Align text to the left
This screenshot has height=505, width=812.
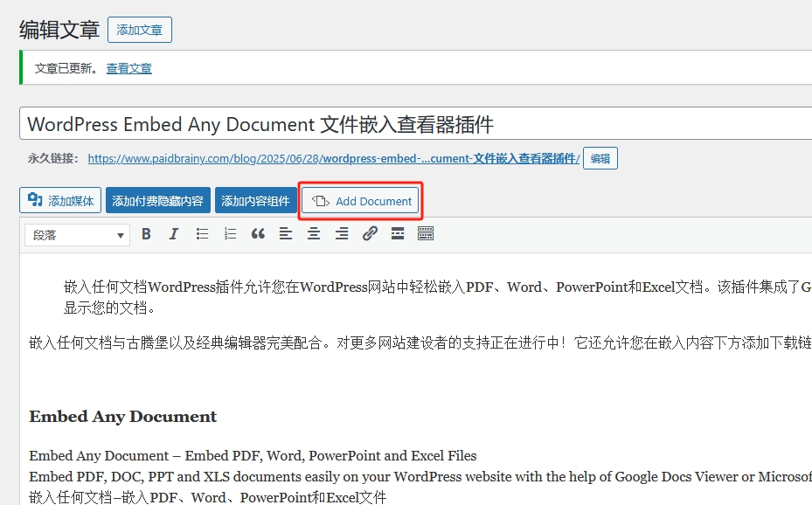point(286,234)
